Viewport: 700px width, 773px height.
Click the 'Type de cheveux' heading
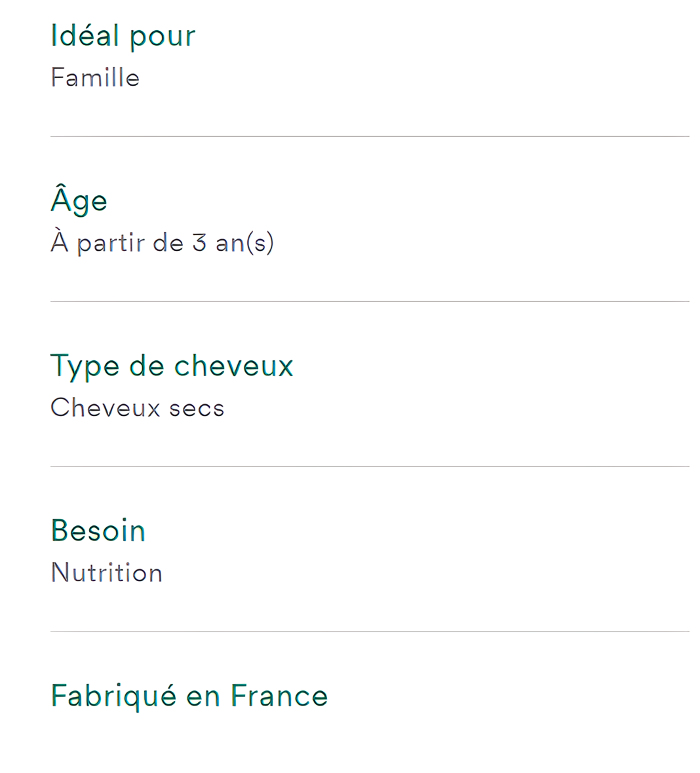172,367
